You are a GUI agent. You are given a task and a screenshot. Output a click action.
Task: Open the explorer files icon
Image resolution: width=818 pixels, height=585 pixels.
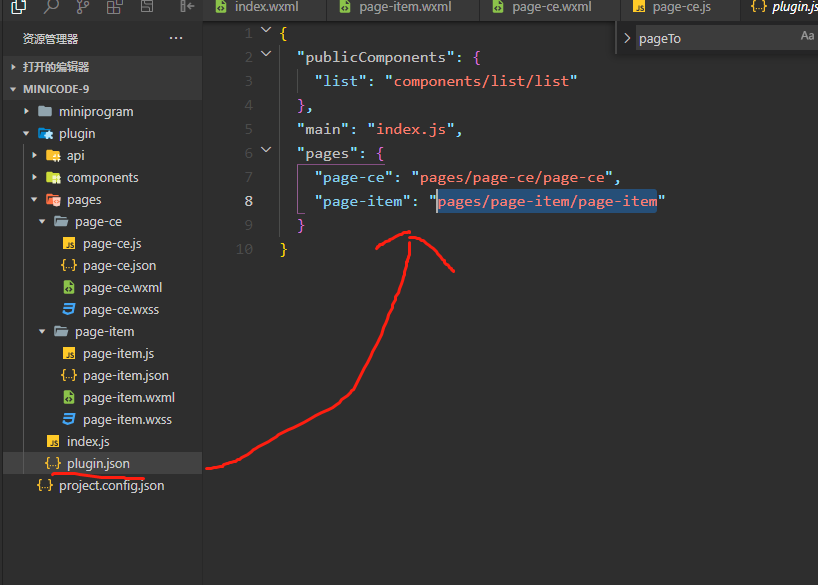tap(19, 6)
